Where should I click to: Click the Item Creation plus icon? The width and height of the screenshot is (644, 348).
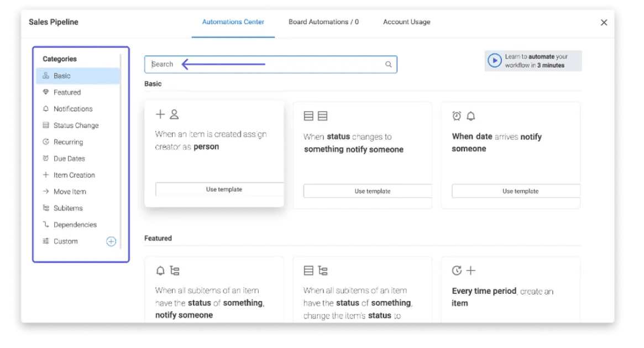45,175
